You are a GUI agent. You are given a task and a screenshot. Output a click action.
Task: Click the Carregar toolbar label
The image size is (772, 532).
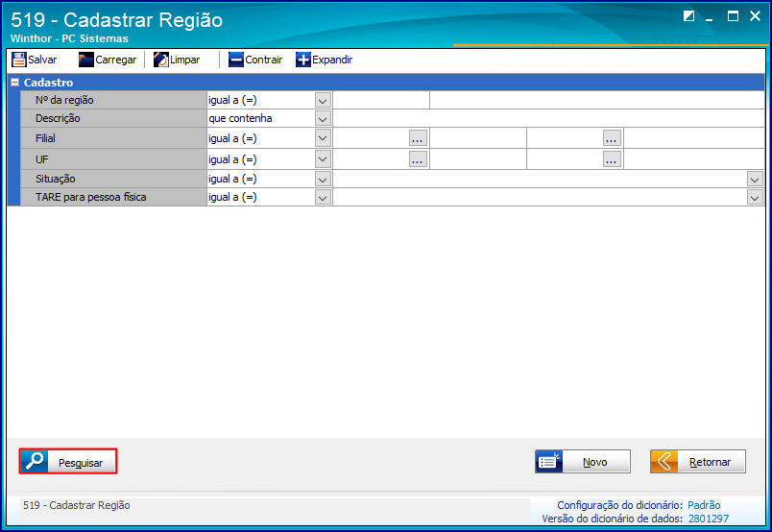pyautogui.click(x=115, y=60)
